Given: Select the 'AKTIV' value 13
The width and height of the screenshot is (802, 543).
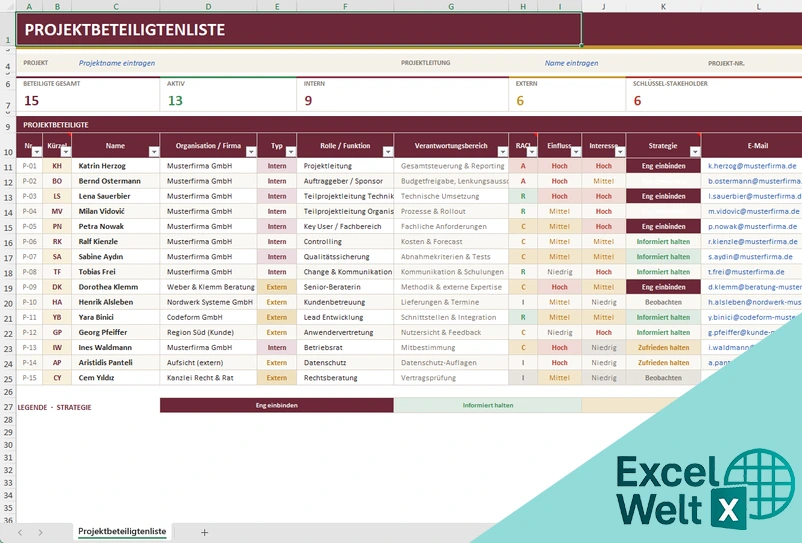Looking at the screenshot, I should (x=175, y=101).
